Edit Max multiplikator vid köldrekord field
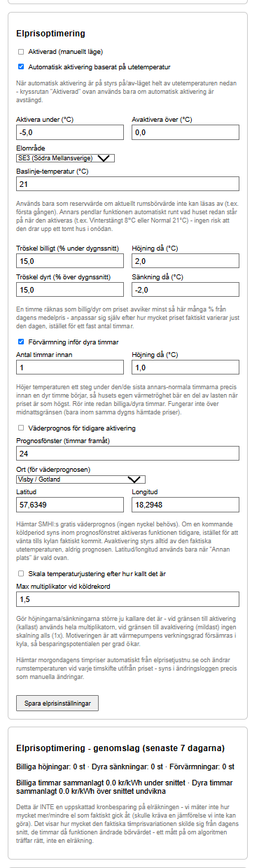Screen dimensions: 259x868 click(x=127, y=598)
